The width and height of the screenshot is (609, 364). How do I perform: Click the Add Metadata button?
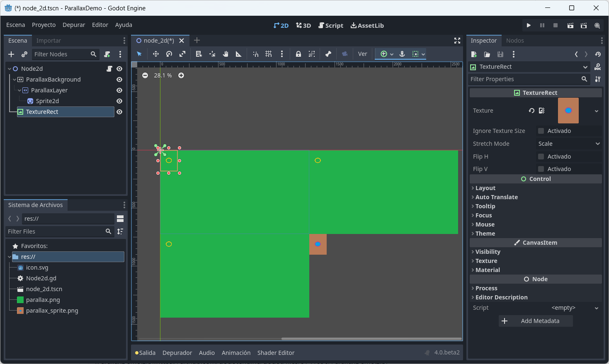[536, 321]
